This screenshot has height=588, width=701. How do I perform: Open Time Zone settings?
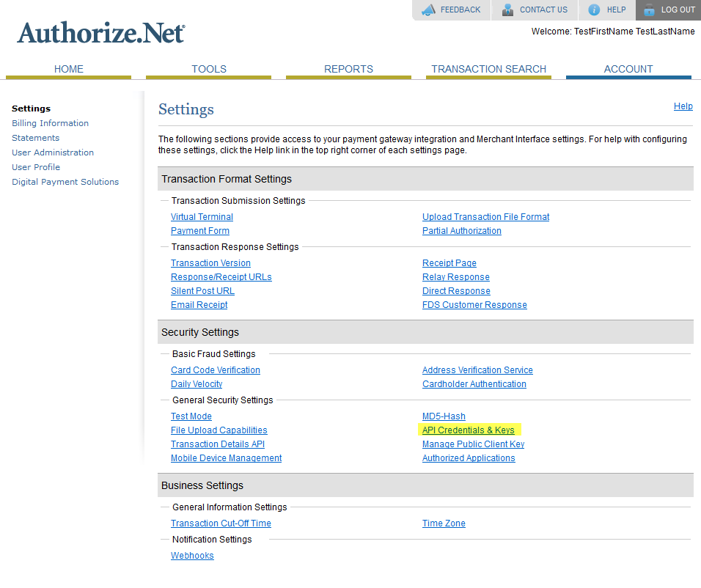444,523
